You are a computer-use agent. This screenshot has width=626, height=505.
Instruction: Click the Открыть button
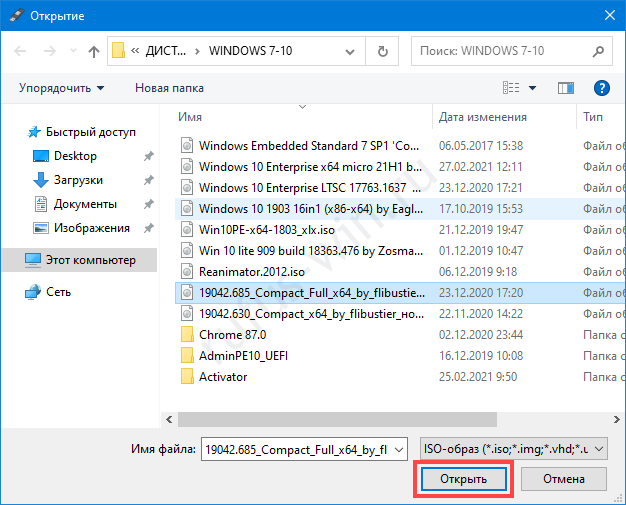pos(464,479)
